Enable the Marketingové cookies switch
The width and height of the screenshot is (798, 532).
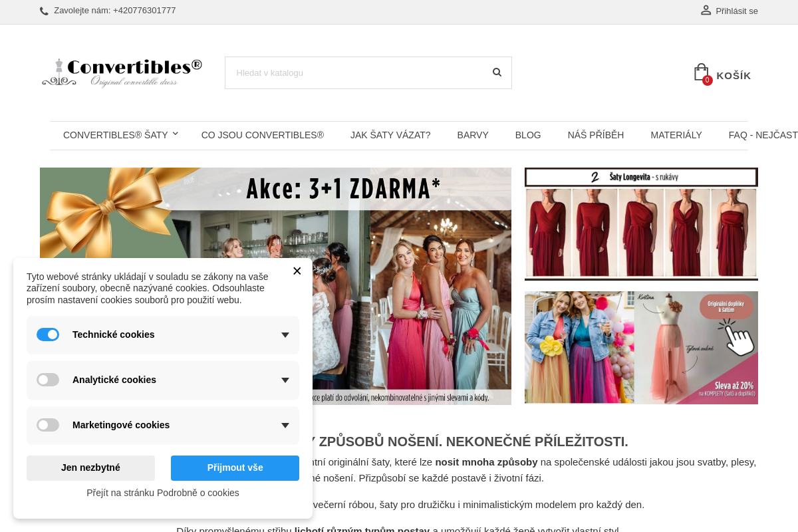(48, 425)
